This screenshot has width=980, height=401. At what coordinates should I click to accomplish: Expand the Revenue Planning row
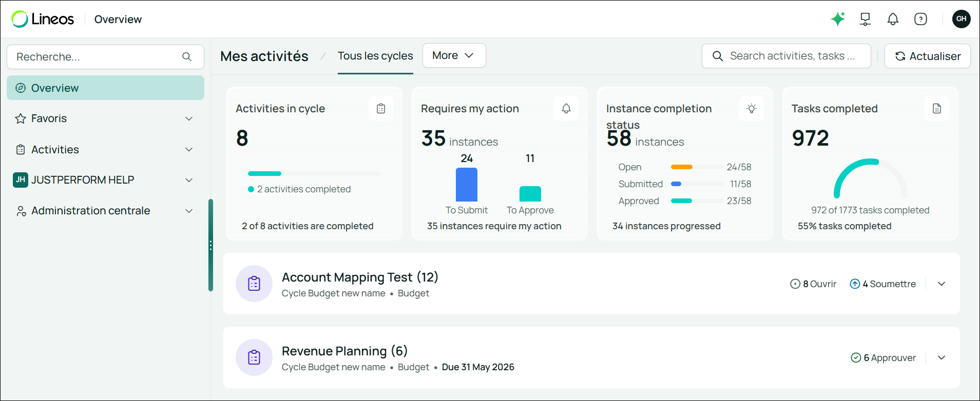click(941, 357)
